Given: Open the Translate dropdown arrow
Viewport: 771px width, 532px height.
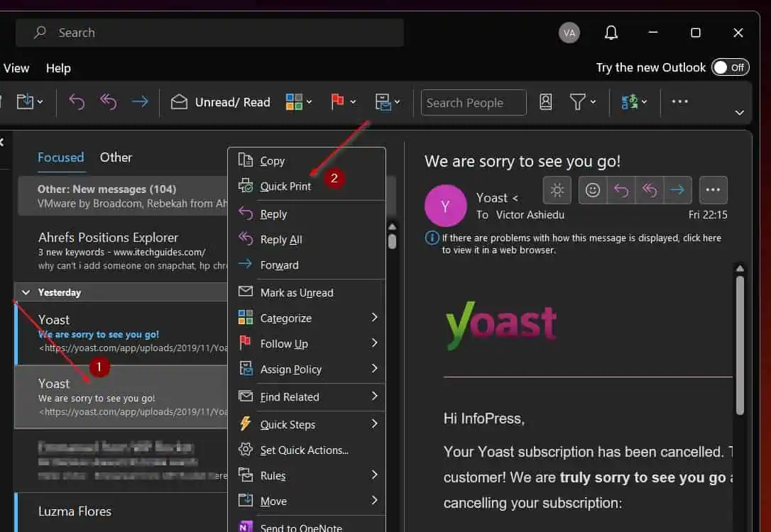Looking at the screenshot, I should pos(644,102).
